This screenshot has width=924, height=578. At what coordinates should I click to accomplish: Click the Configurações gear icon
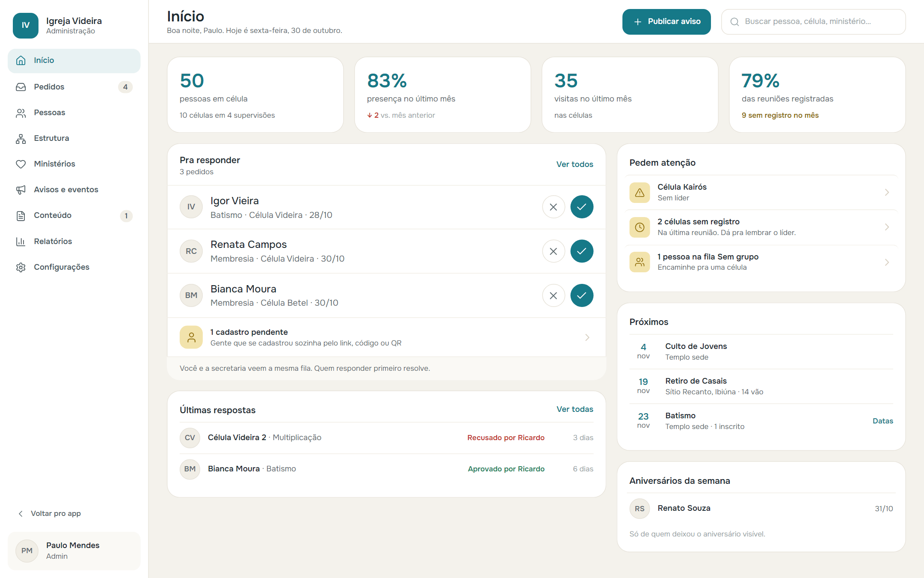pyautogui.click(x=21, y=267)
